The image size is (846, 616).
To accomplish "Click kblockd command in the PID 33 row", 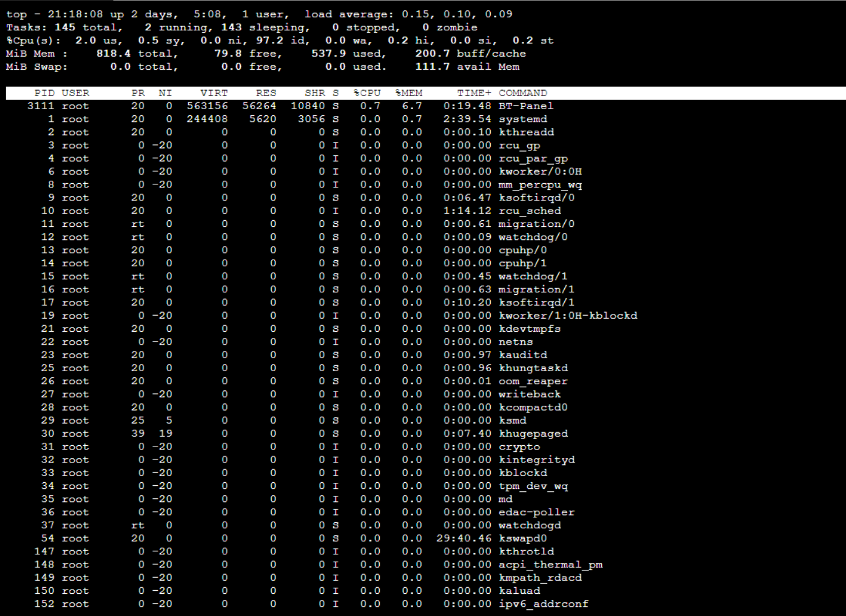I will pyautogui.click(x=523, y=473).
